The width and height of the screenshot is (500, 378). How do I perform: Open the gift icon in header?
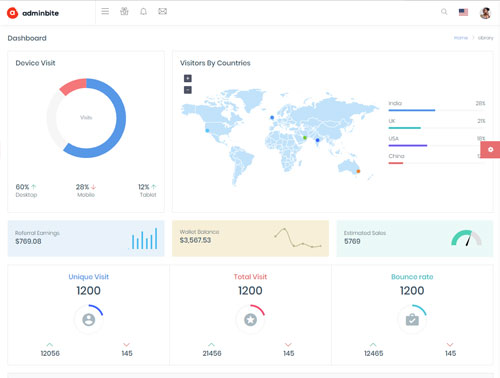pyautogui.click(x=124, y=11)
